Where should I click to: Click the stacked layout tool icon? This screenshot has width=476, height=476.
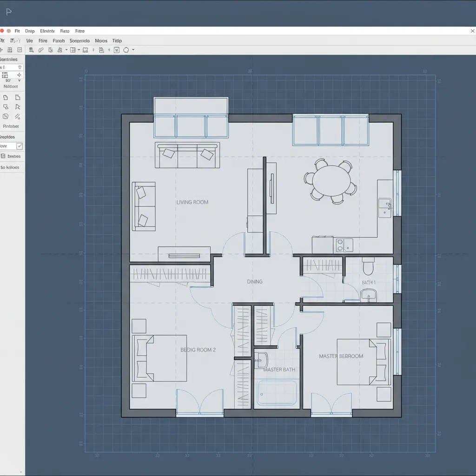pos(101,50)
